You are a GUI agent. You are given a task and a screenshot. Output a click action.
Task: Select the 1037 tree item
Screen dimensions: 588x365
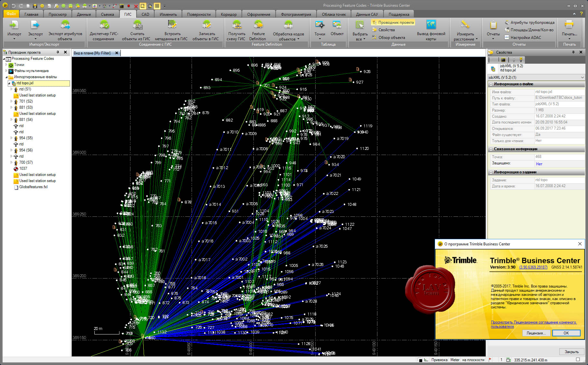click(23, 169)
